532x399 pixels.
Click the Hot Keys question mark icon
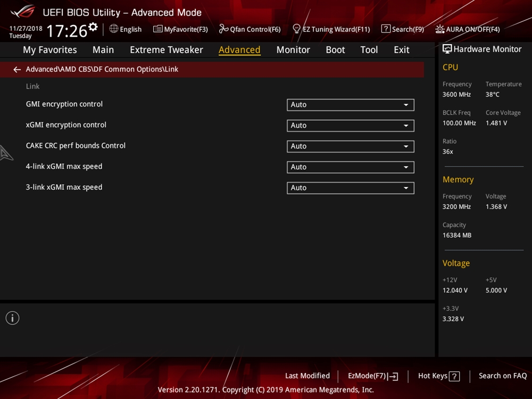tap(454, 376)
